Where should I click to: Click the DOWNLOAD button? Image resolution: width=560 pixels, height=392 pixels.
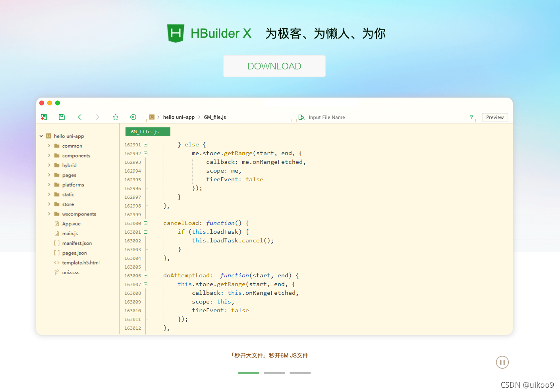tap(274, 66)
